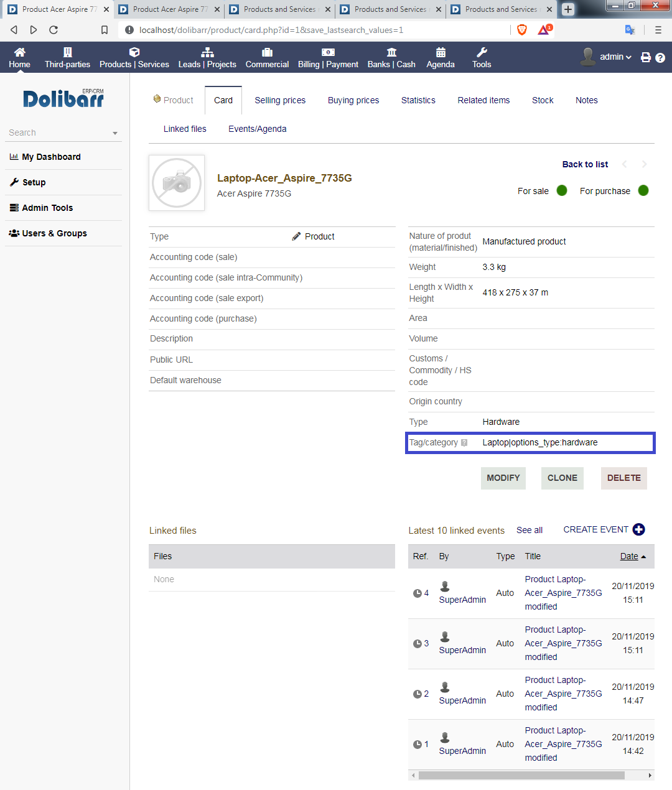
Task: Click the plus icon next to CREATE EVENT
Action: [x=639, y=529]
